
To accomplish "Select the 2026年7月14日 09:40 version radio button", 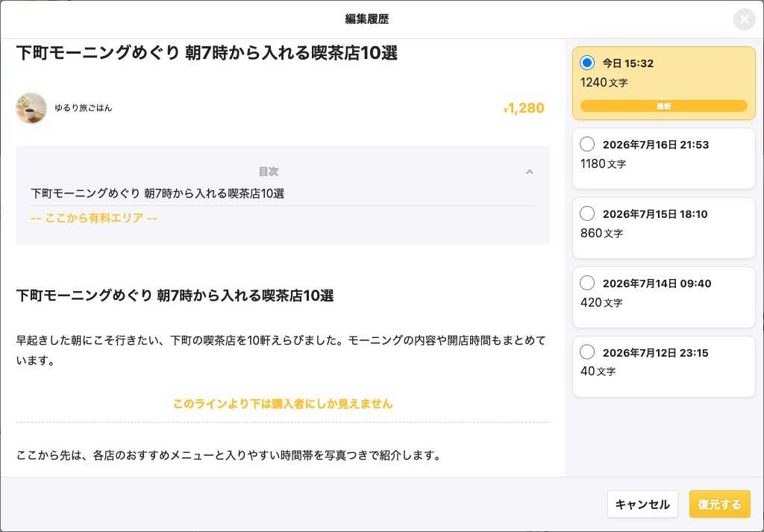I will coord(587,283).
